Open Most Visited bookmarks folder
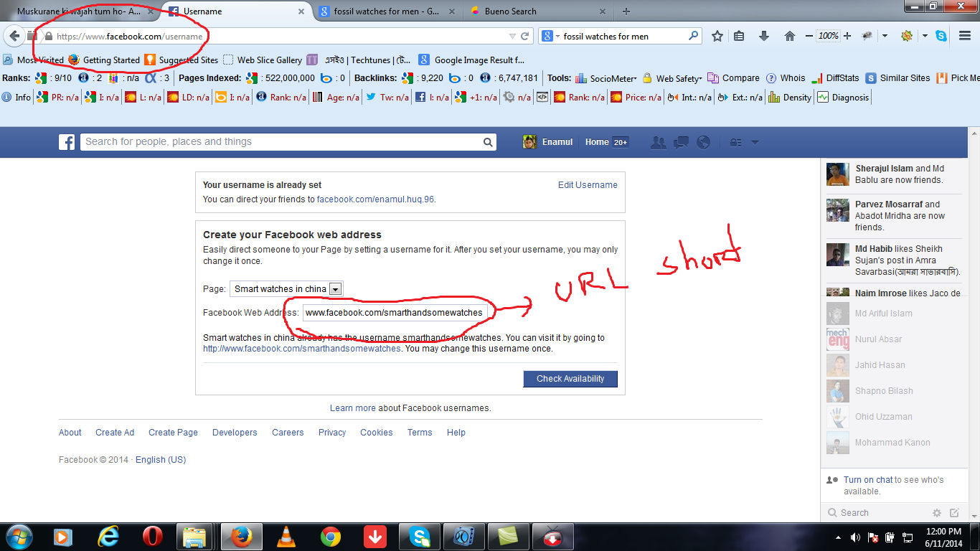 (34, 60)
